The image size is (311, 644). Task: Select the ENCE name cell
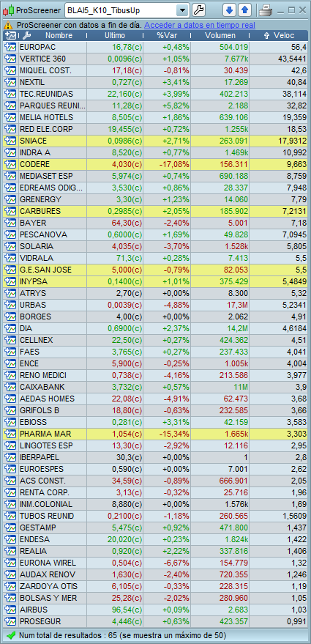pos(53,363)
